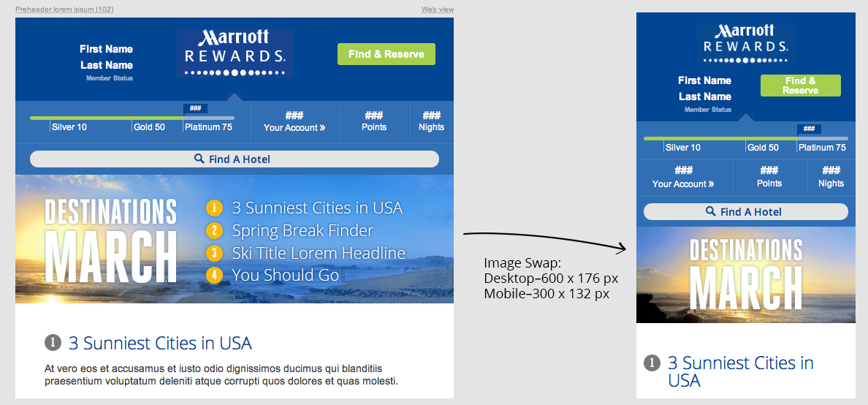Click the yellow number 2 circle icon
Image resolution: width=868 pixels, height=405 pixels.
click(x=214, y=231)
